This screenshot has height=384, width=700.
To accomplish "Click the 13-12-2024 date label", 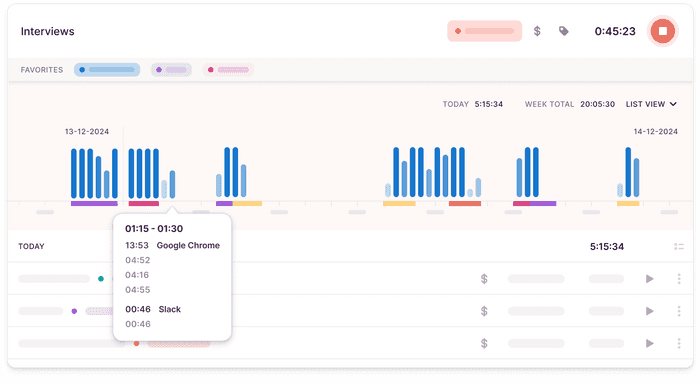I will coord(87,131).
